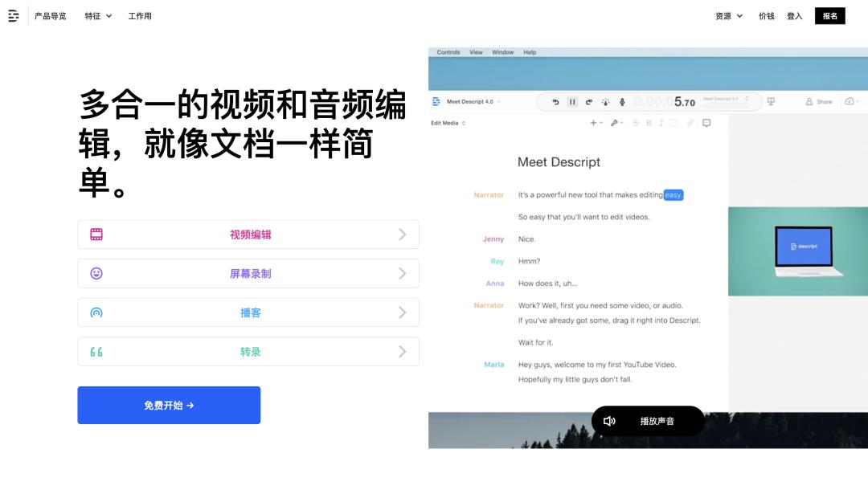Toggle italic (I) in the editor toolbar

(x=661, y=123)
